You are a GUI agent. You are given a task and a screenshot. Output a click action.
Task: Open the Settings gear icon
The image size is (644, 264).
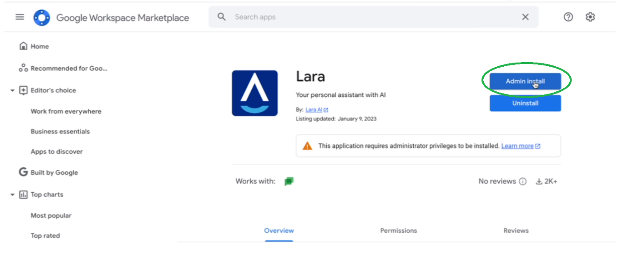pos(590,17)
